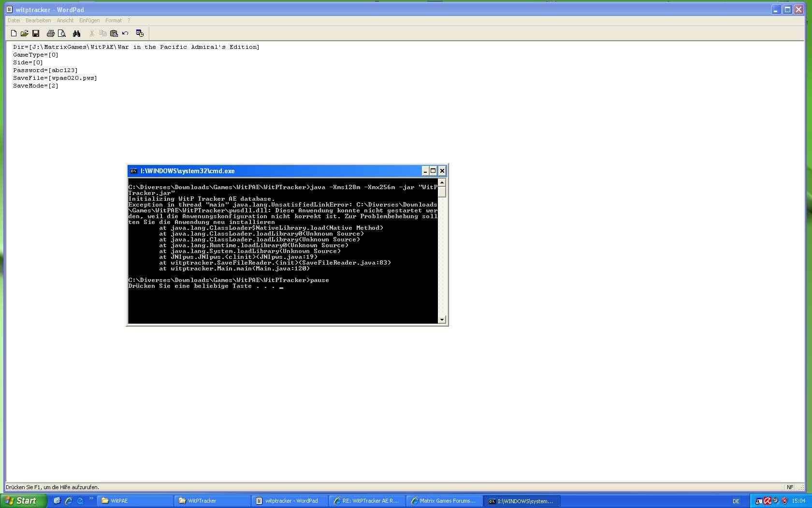Click the Show Desktop quick launch icon
812x508 pixels.
(57, 501)
